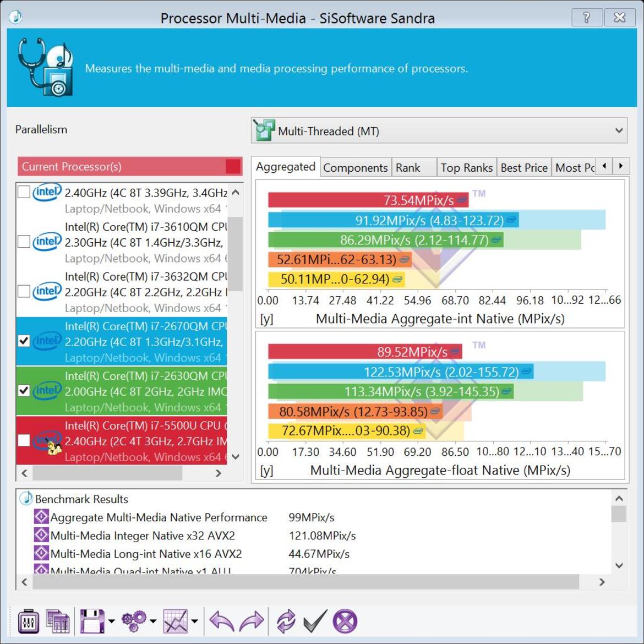
Task: Click the green 86.29MPix/s chart bar
Action: (386, 240)
